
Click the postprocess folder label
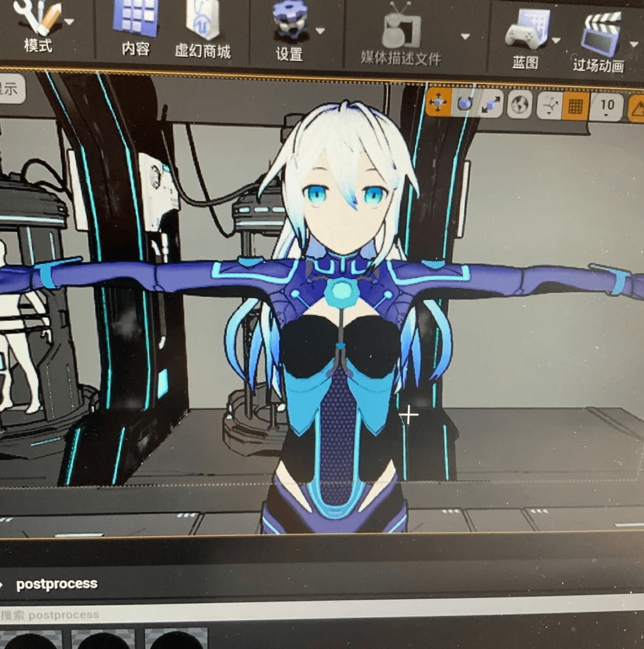[x=57, y=583]
